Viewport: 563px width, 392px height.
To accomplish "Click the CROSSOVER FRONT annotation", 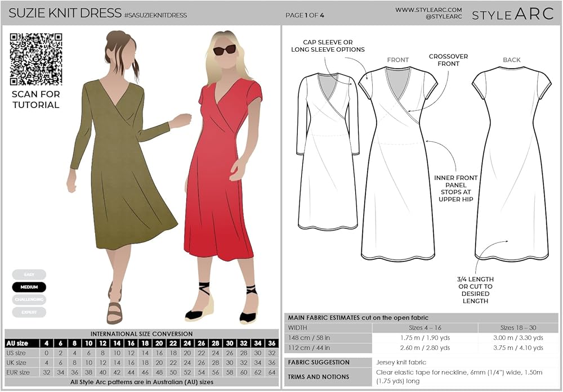I will coord(449,60).
